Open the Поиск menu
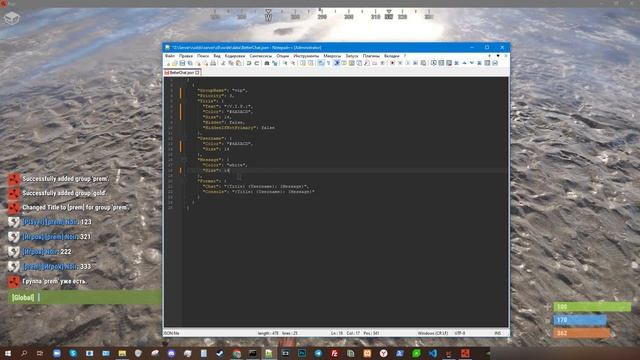The width and height of the screenshot is (640, 360). (x=203, y=56)
